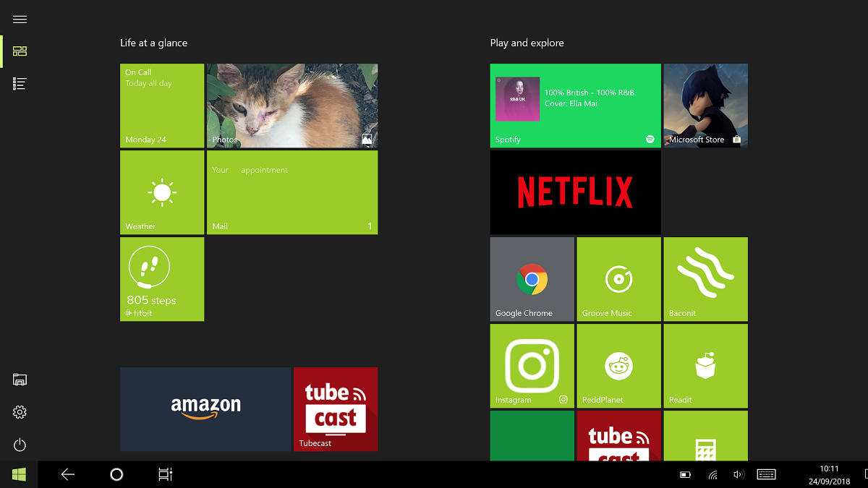Open the Microsoft Store tile
Image resolution: width=868 pixels, height=488 pixels.
coord(706,106)
